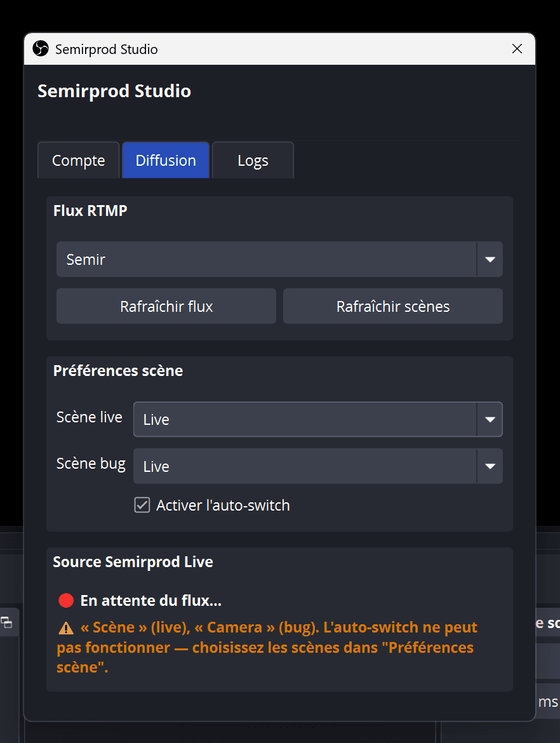
Task: Close the Semirprod Studio dialog
Action: [517, 49]
